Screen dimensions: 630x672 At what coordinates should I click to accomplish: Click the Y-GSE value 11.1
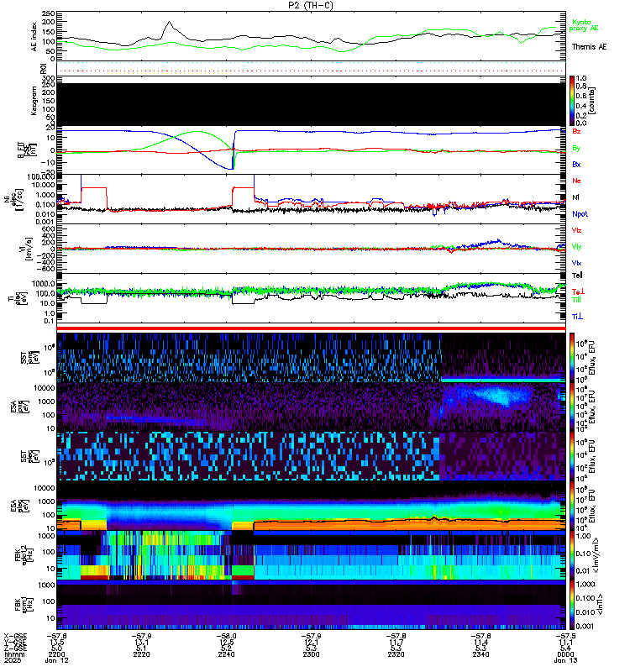point(565,642)
